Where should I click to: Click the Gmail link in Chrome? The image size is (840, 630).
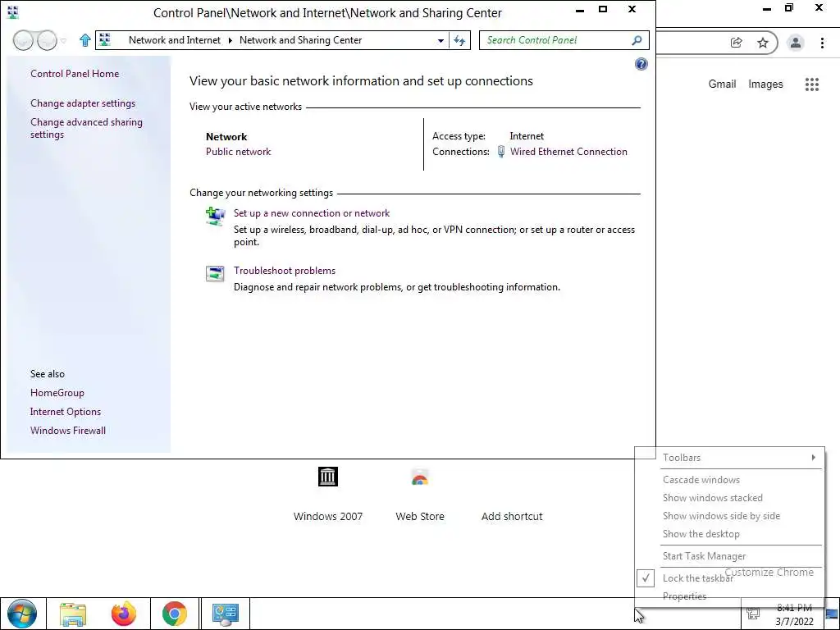coord(722,84)
